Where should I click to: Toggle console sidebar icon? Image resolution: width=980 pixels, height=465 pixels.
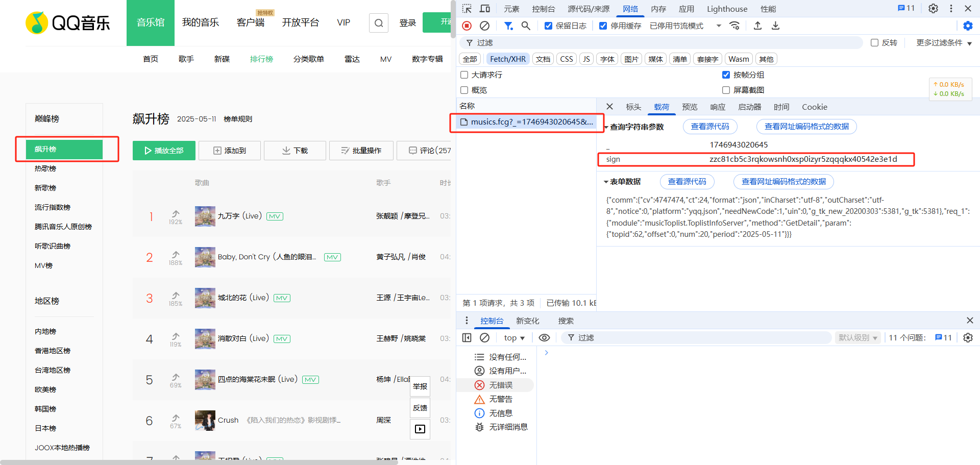(467, 337)
